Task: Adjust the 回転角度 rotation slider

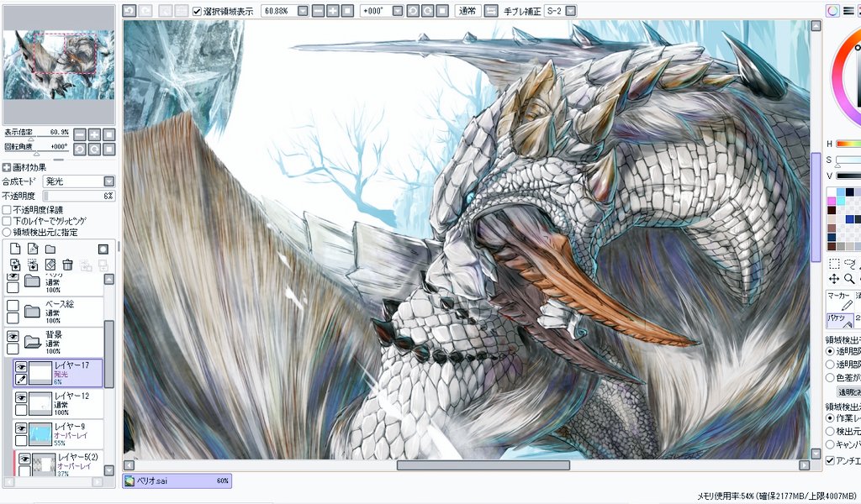Action: [x=37, y=154]
